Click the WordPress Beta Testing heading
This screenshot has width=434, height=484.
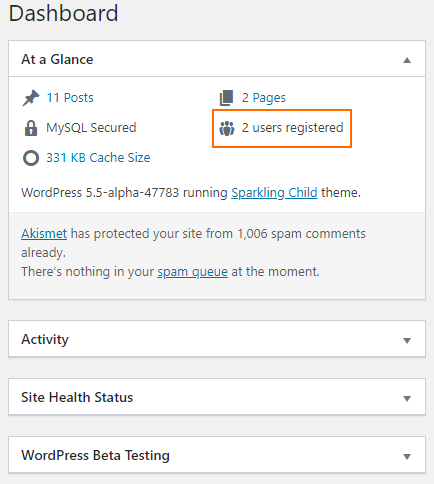[95, 455]
